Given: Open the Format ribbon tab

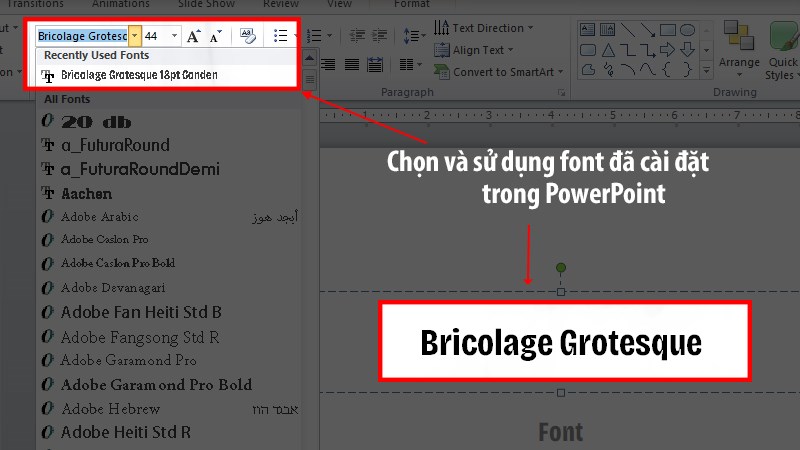Looking at the screenshot, I should [x=411, y=4].
